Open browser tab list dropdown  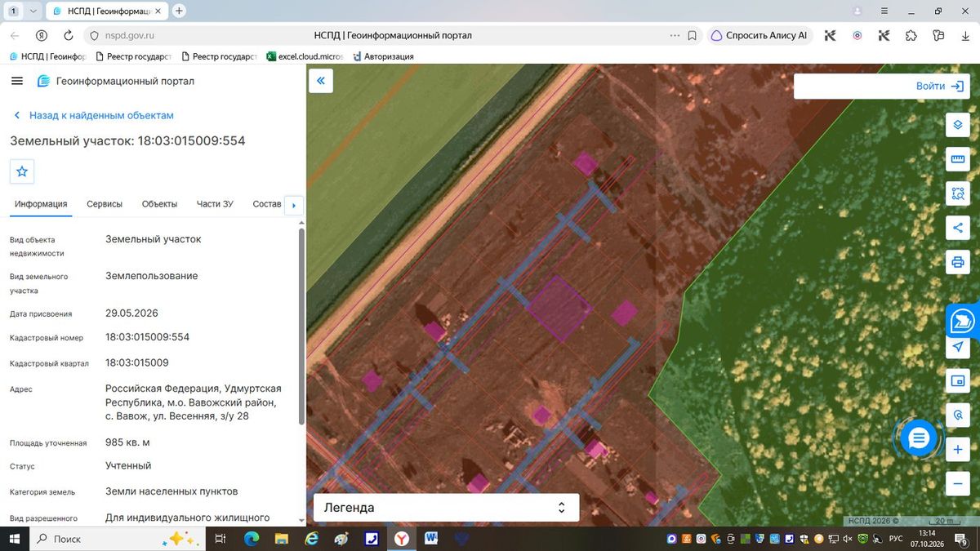point(33,11)
